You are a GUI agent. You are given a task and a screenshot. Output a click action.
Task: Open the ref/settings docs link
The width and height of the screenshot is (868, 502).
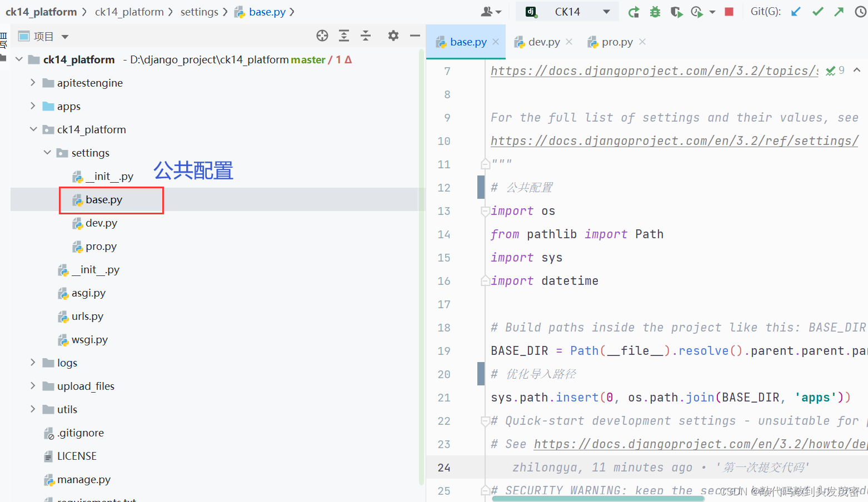[x=675, y=141]
